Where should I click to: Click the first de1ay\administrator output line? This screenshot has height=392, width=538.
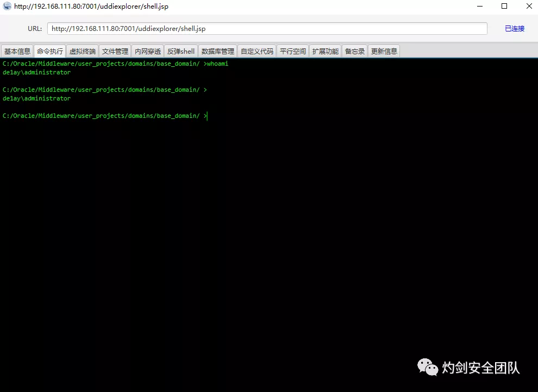tap(37, 72)
